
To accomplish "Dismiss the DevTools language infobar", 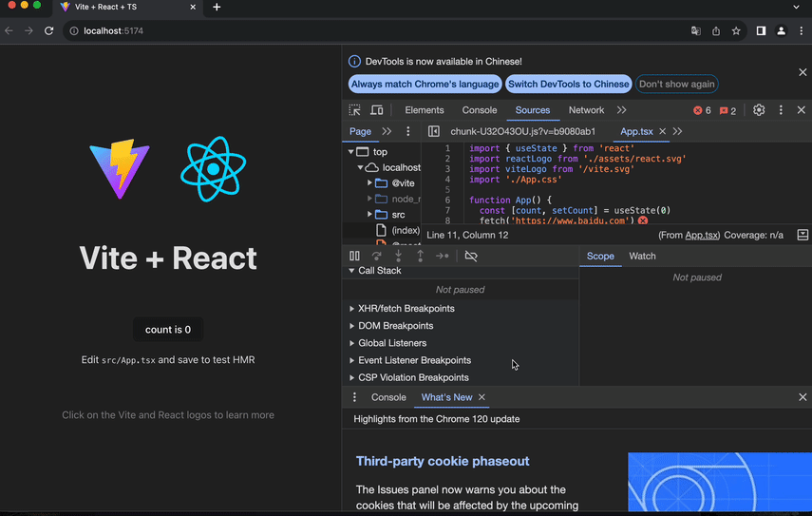I will pos(803,72).
